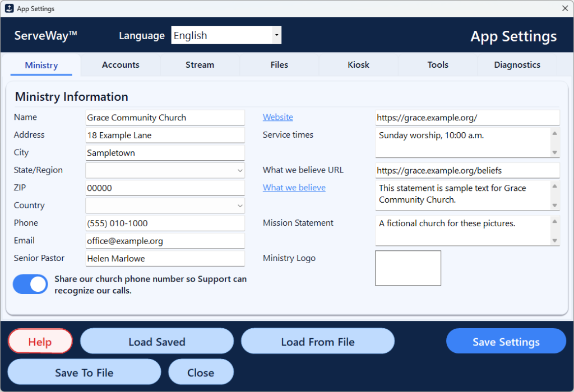The image size is (574, 392).
Task: Click the Name field with Grace Community Church
Action: click(165, 118)
